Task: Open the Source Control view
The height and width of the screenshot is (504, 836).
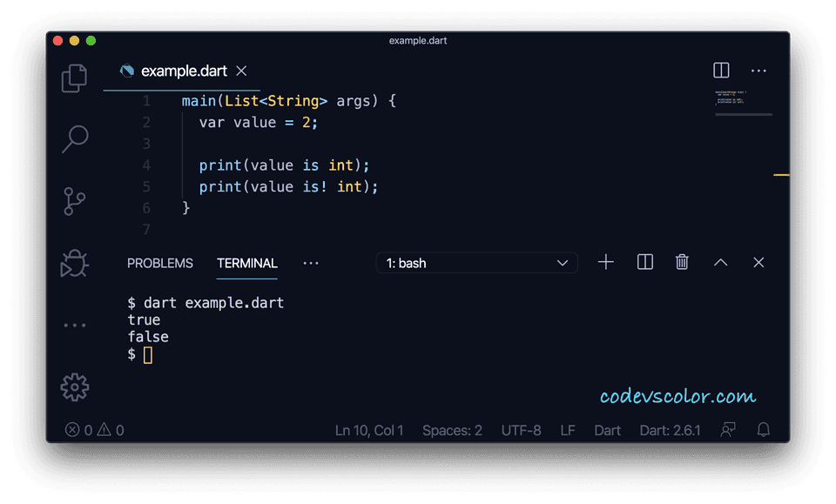Action: point(74,201)
